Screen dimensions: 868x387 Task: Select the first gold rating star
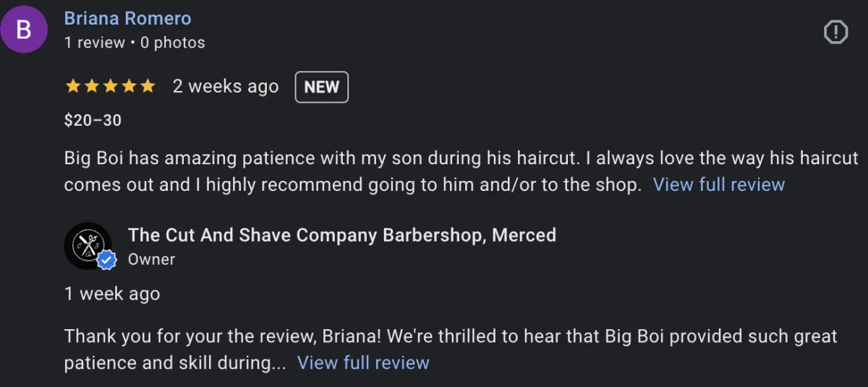pos(73,87)
